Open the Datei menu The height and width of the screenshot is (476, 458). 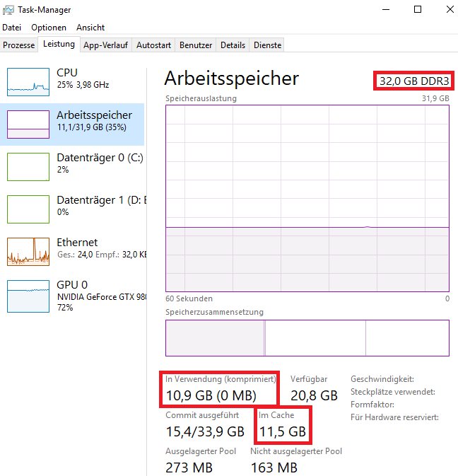pyautogui.click(x=11, y=28)
